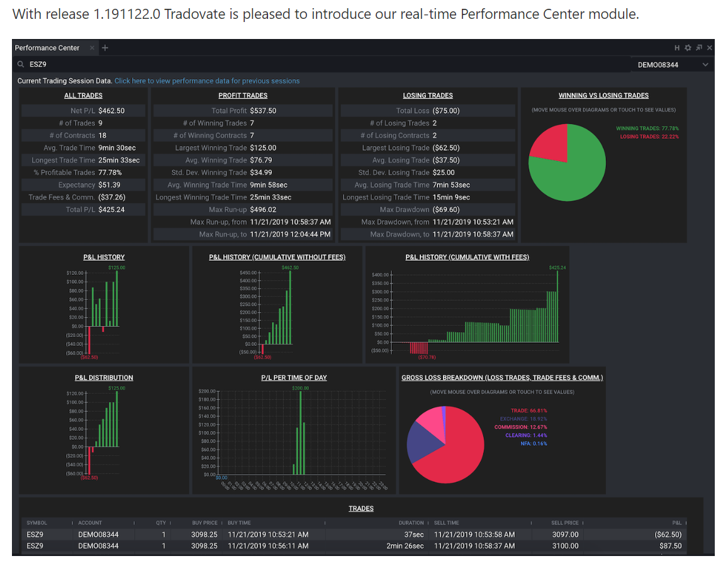Screen dimensions: 728x573
Task: Click the ($62.50) P&L trade cell
Action: [x=668, y=535]
